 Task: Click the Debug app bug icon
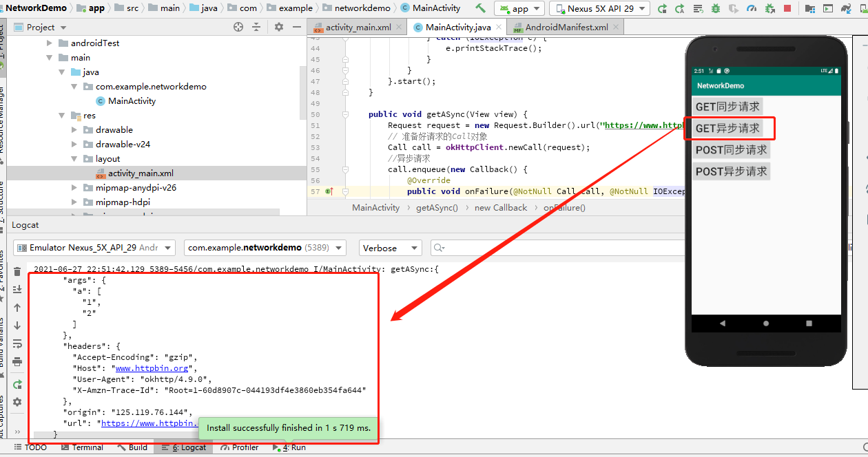click(716, 9)
